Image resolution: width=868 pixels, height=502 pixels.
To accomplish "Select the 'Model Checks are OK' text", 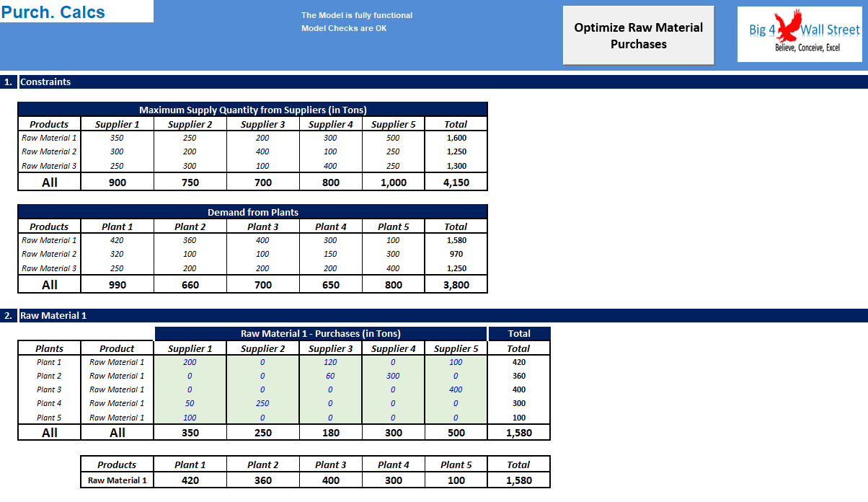I will pyautogui.click(x=344, y=28).
